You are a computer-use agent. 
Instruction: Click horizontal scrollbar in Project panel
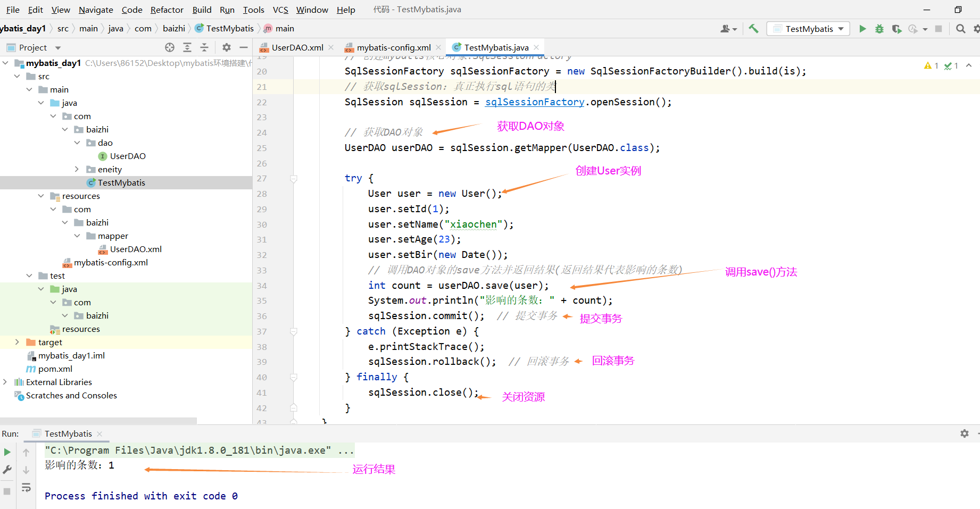coord(98,420)
